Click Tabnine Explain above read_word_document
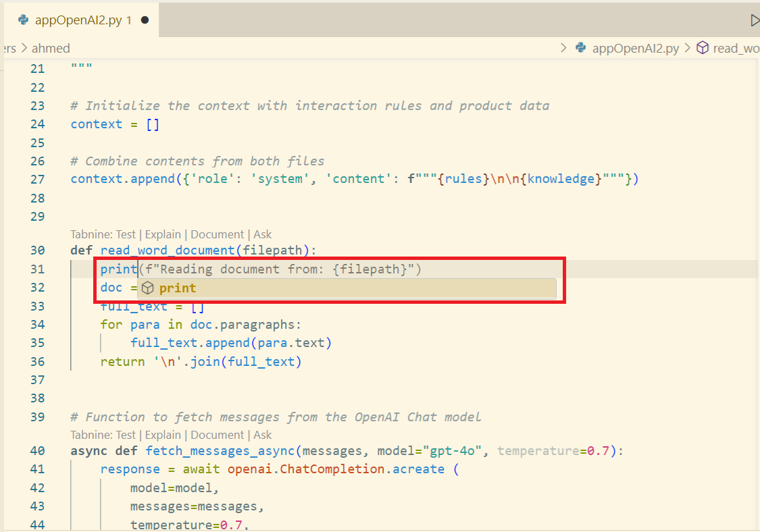This screenshot has width=760, height=532. point(163,234)
